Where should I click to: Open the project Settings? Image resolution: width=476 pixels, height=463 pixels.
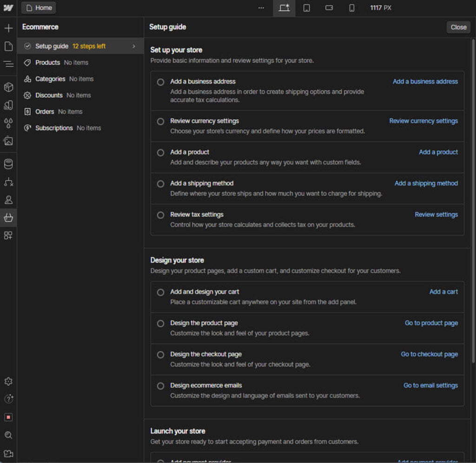(8, 381)
